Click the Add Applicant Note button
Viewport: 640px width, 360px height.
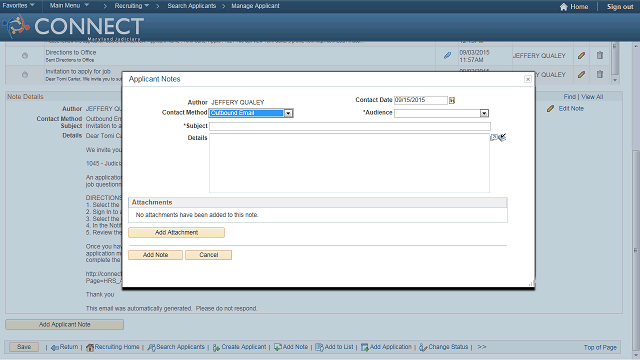(x=64, y=324)
